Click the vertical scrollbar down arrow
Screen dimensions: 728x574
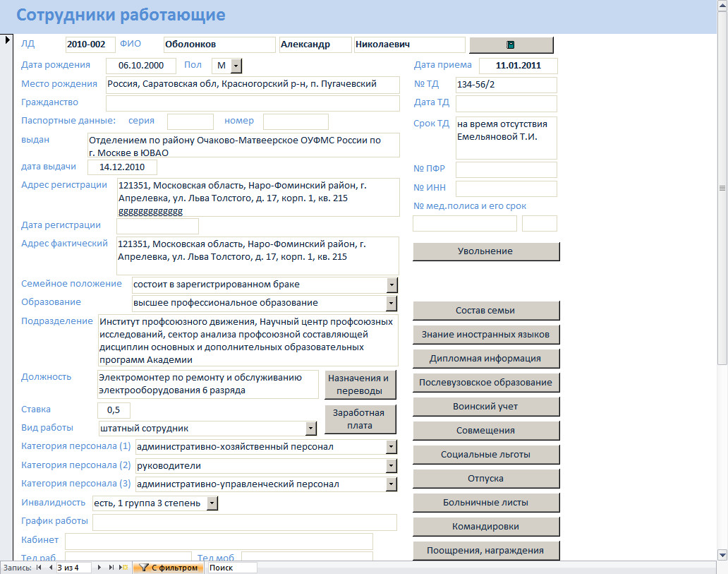click(x=722, y=554)
